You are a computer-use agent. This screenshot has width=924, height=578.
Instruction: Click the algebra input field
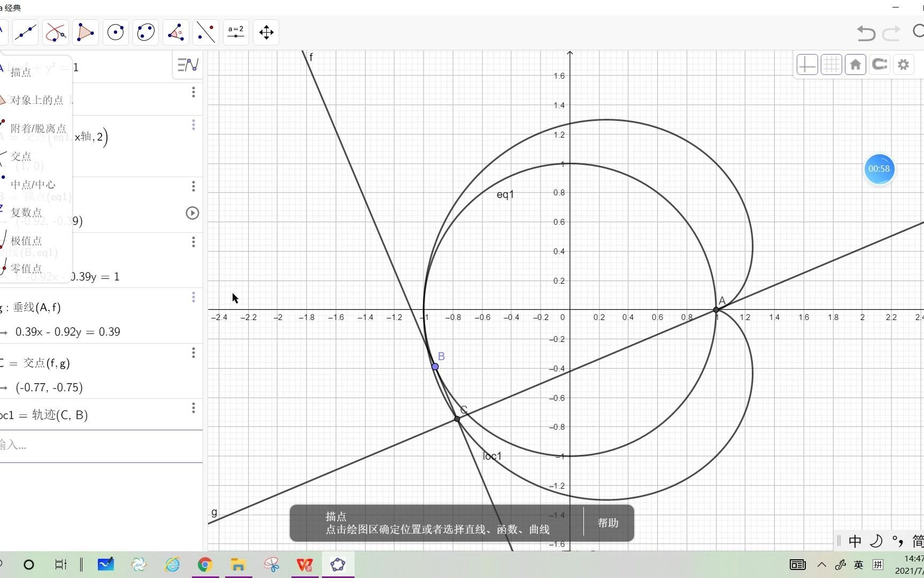101,445
